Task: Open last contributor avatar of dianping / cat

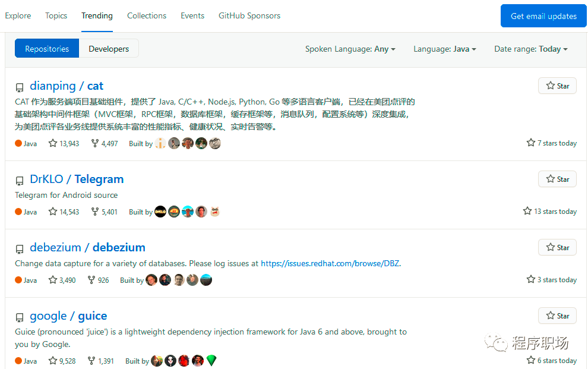Action: (215, 143)
